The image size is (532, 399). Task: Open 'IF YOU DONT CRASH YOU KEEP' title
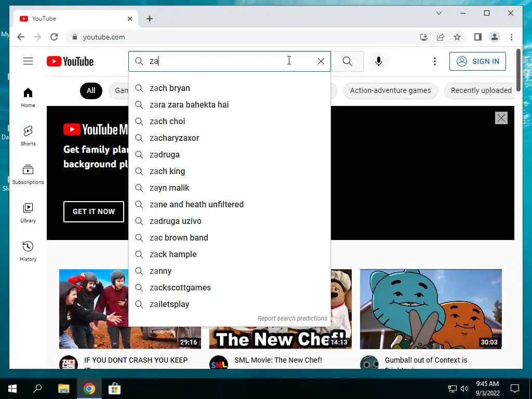click(136, 360)
